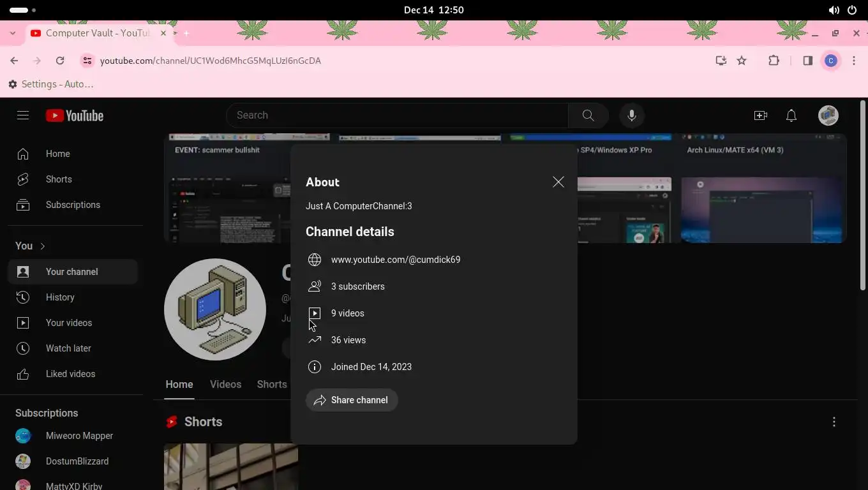This screenshot has width=868, height=490.
Task: Open Shorts in sidebar
Action: (73, 179)
